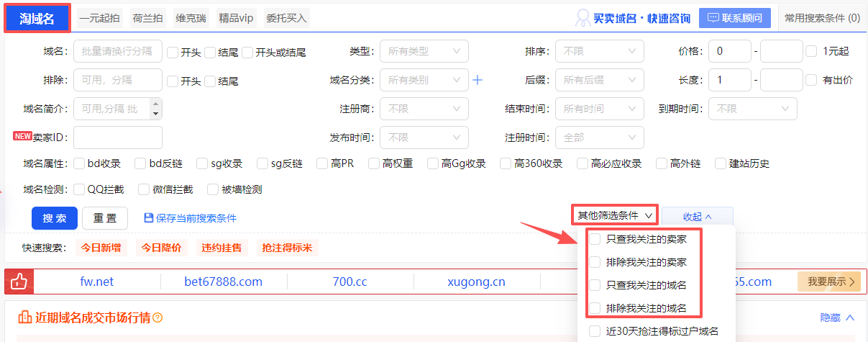Focus the 卖家ID input field
The width and height of the screenshot is (868, 342).
coord(118,138)
